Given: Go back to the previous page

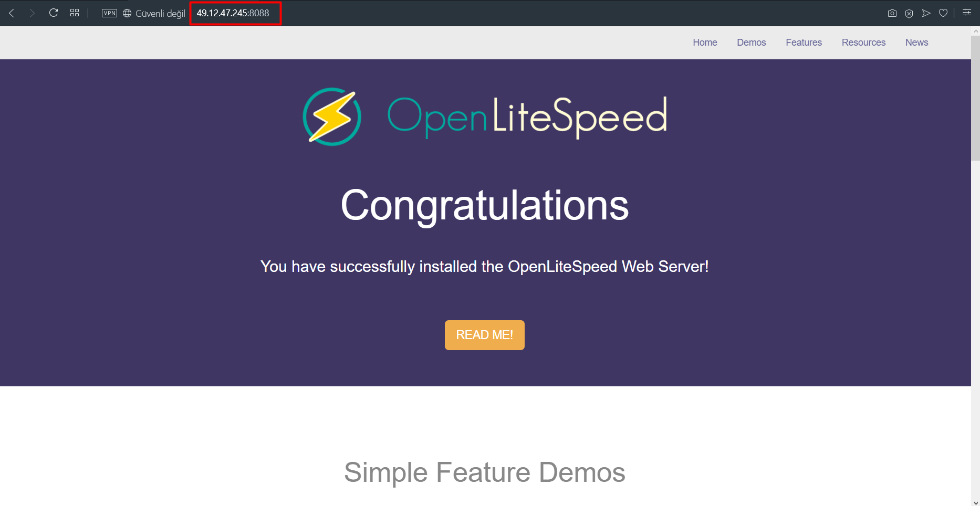Looking at the screenshot, I should pos(12,13).
